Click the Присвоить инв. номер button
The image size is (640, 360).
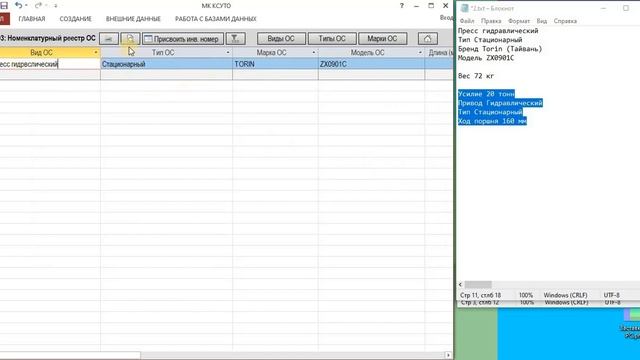183,39
